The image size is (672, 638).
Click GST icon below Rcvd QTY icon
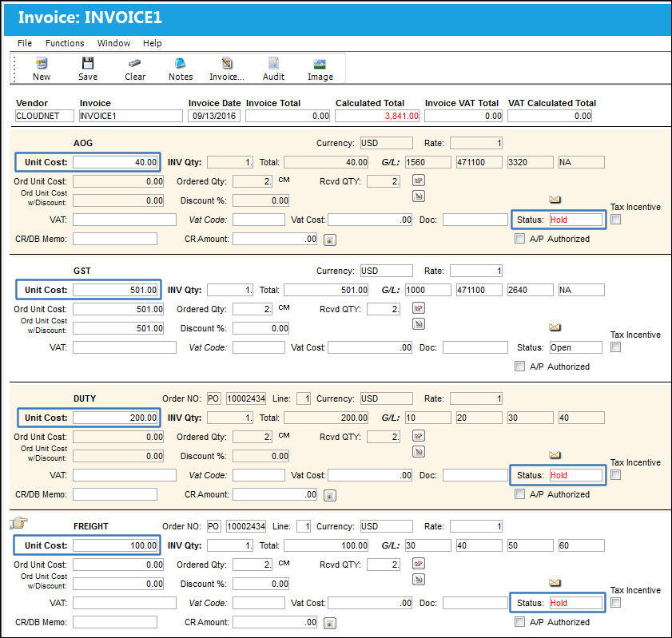pos(419,323)
